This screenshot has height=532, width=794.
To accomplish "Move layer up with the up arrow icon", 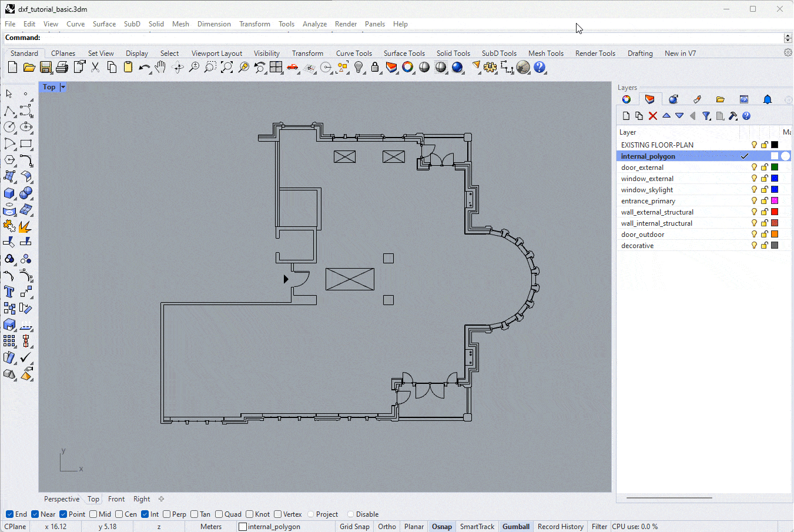I will point(666,116).
